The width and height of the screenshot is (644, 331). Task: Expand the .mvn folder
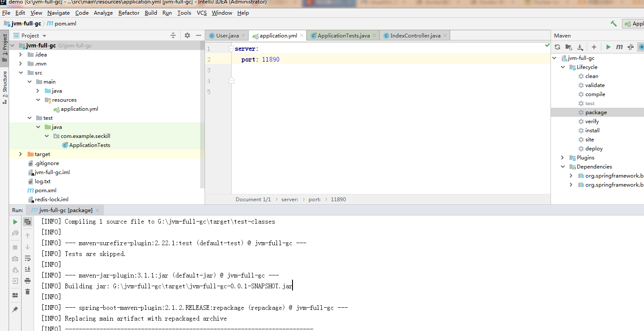[21, 64]
